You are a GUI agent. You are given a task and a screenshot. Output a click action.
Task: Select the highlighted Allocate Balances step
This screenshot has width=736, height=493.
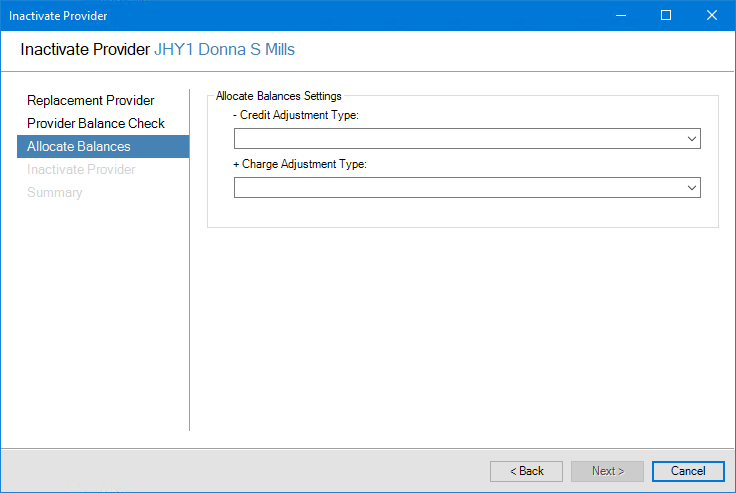pyautogui.click(x=79, y=146)
